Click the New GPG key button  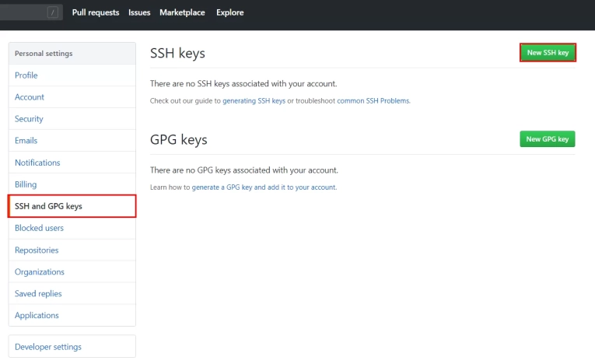[547, 139]
